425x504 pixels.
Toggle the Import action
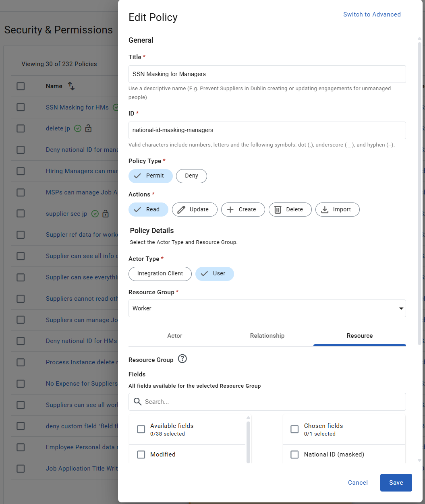pyautogui.click(x=338, y=210)
